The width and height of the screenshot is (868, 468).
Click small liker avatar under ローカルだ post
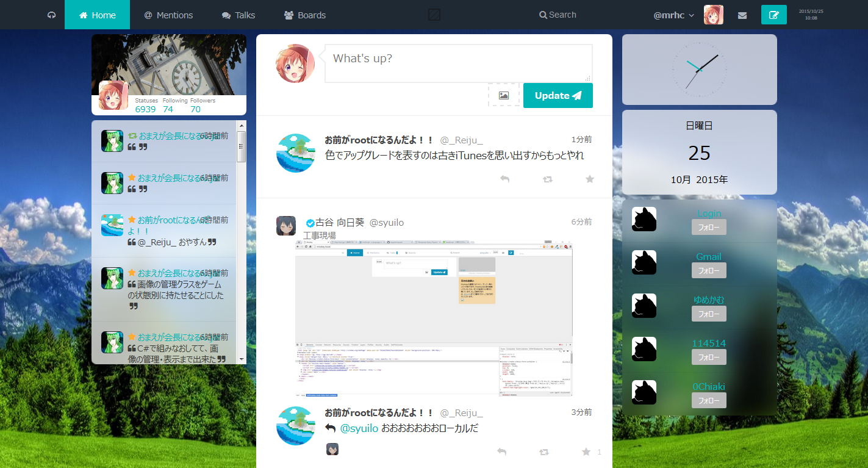332,449
